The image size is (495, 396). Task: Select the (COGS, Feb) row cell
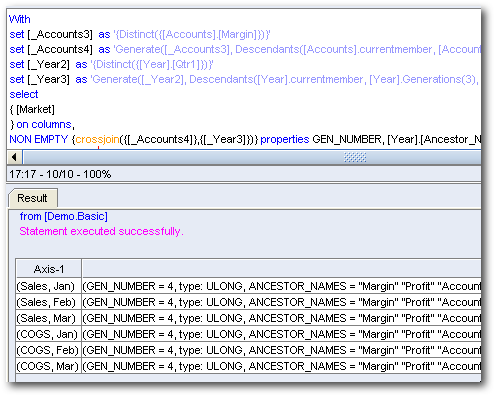49,350
